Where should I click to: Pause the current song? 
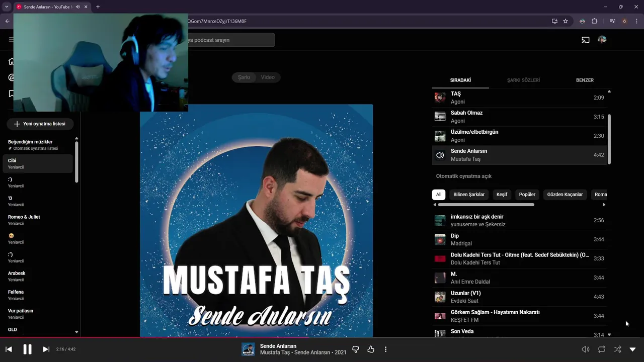click(x=27, y=349)
